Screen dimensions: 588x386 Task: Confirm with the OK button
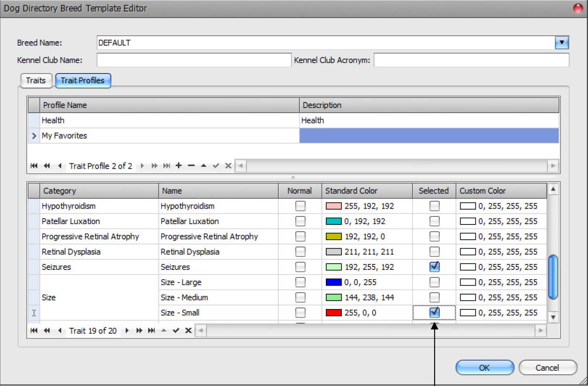pyautogui.click(x=484, y=368)
